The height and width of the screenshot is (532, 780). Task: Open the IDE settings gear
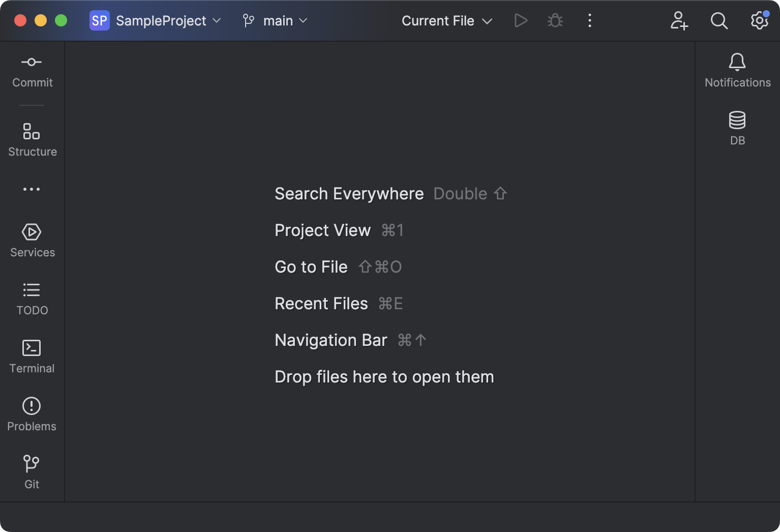point(759,21)
